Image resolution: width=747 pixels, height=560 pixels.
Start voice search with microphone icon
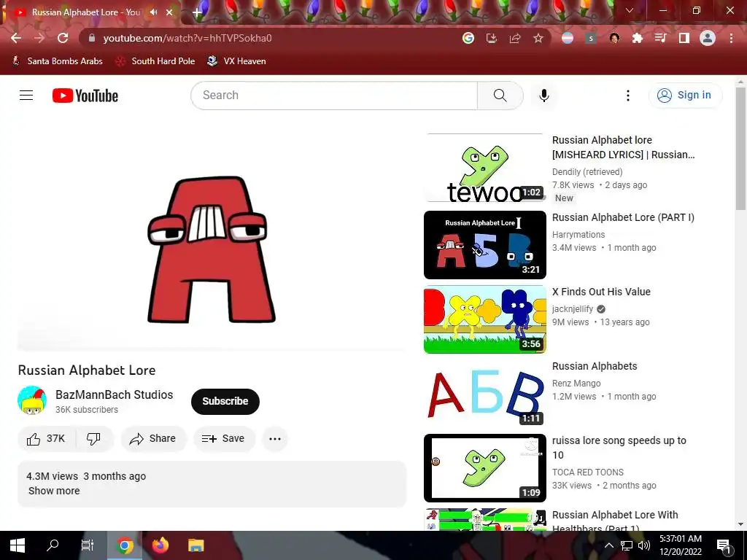544,96
